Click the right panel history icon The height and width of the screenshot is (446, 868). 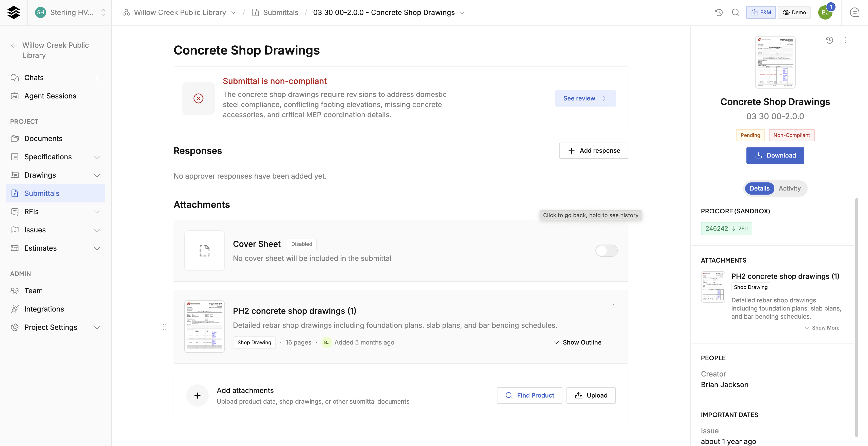click(829, 40)
